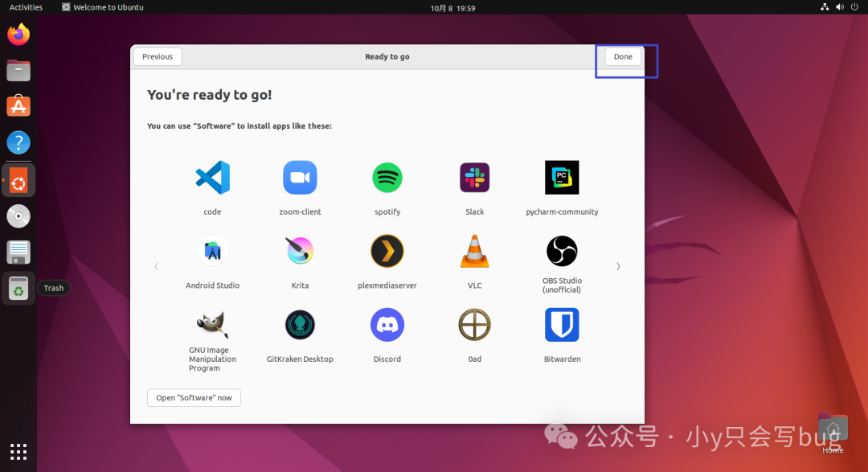Open the Show Applications grid
The width and height of the screenshot is (868, 472).
[x=18, y=450]
